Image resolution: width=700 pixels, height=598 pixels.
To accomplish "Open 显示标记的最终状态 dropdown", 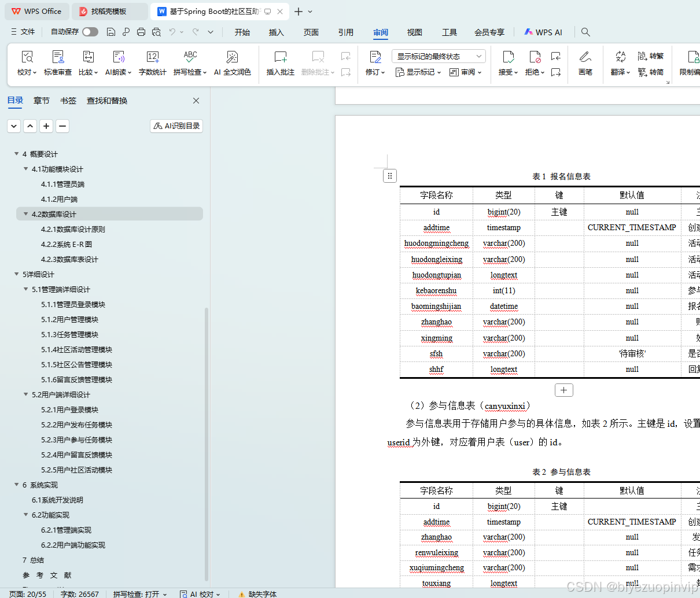I will tap(439, 56).
